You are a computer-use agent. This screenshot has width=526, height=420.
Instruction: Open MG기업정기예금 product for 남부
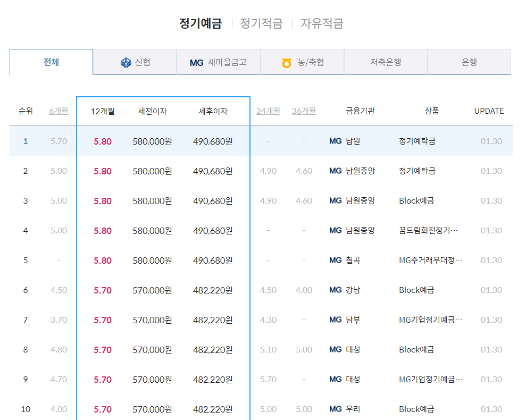pos(431,320)
